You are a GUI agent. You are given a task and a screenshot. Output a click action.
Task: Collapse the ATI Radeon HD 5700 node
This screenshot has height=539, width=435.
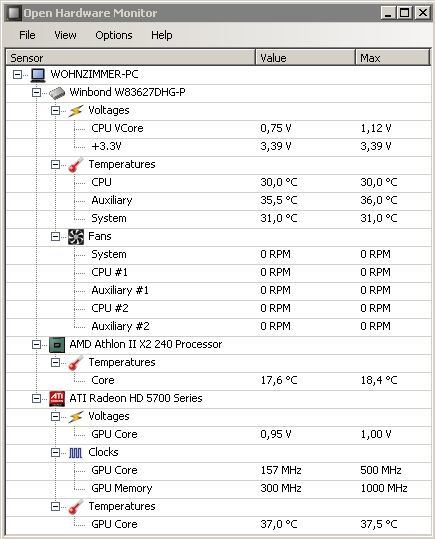(36, 398)
